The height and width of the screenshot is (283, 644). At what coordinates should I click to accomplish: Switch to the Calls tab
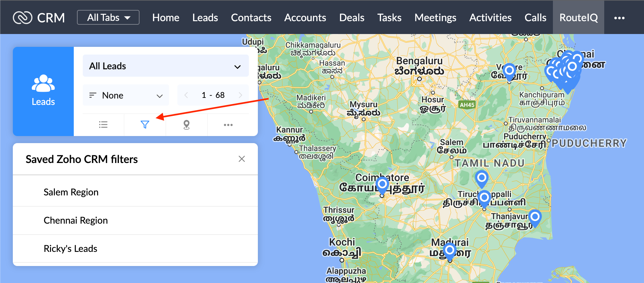tap(535, 18)
